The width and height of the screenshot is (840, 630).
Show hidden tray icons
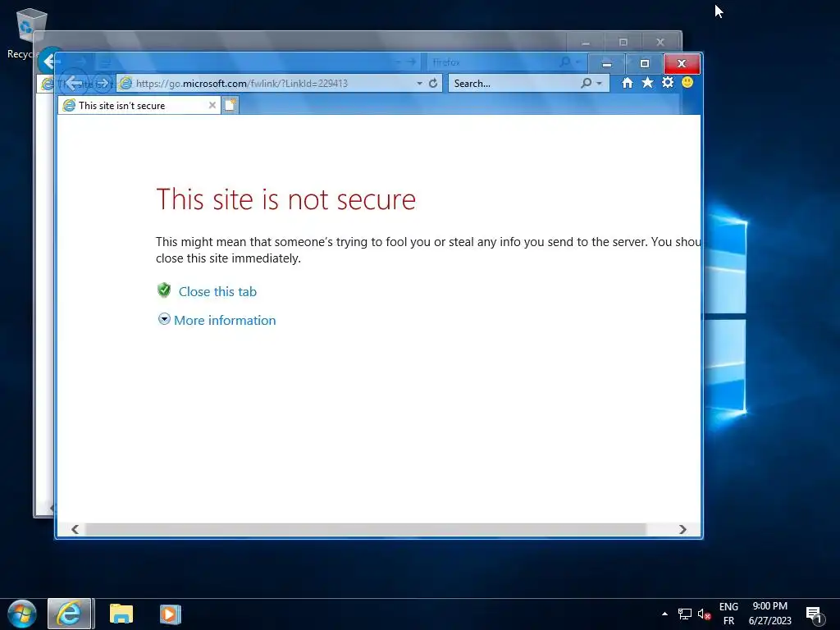[x=664, y=614]
